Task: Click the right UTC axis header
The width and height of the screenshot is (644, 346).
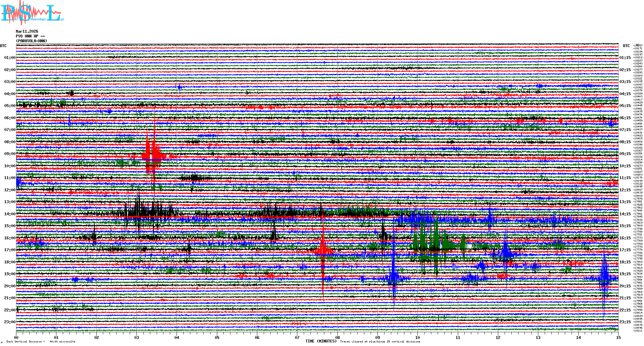Action: pyautogui.click(x=626, y=46)
